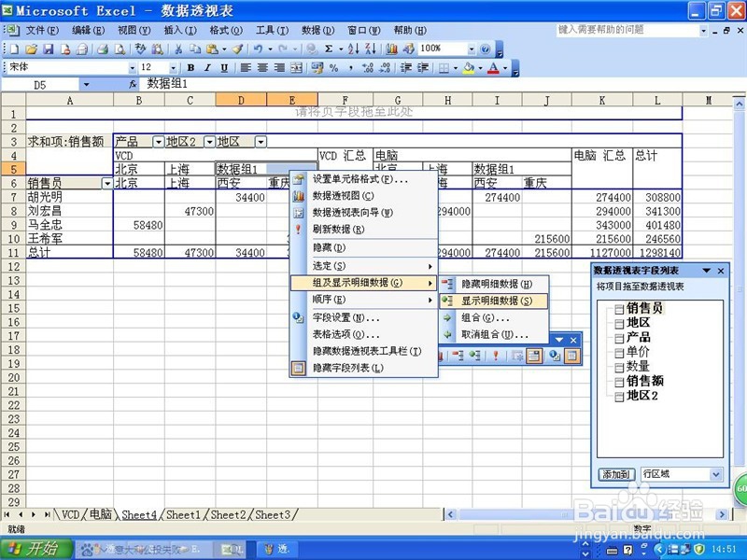Switch to the Sheet3 tab
747x560 pixels.
[273, 515]
